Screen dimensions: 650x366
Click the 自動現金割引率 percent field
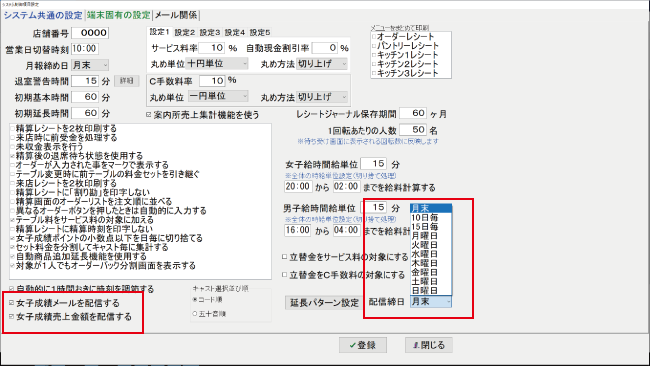click(x=325, y=48)
